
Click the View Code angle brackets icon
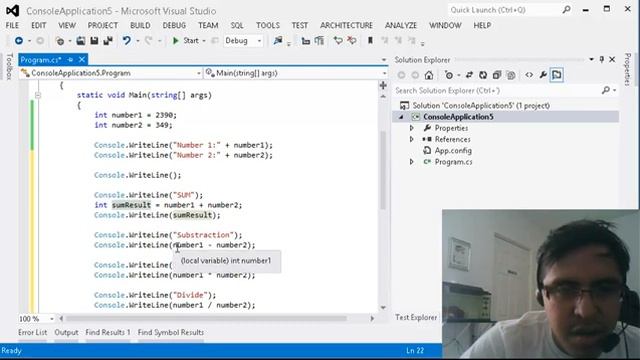click(529, 75)
